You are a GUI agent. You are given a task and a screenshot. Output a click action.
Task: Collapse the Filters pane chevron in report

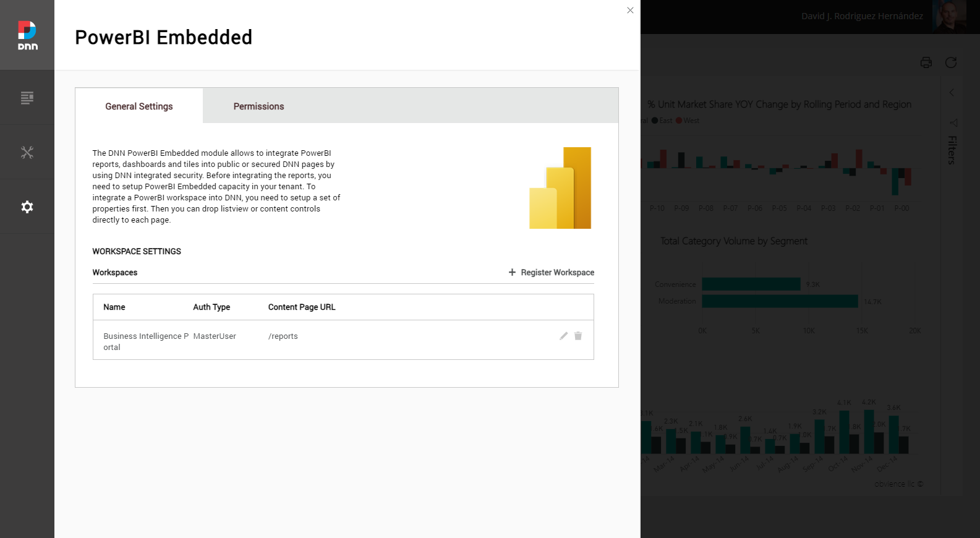952,93
